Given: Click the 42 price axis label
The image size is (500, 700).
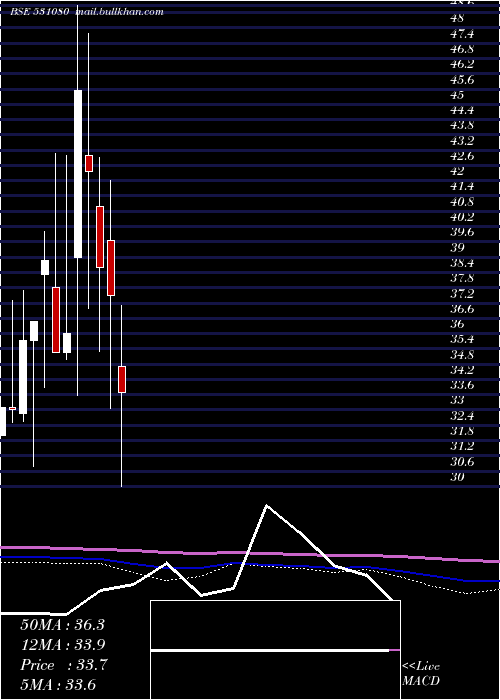Looking at the screenshot, I should coord(457,171).
